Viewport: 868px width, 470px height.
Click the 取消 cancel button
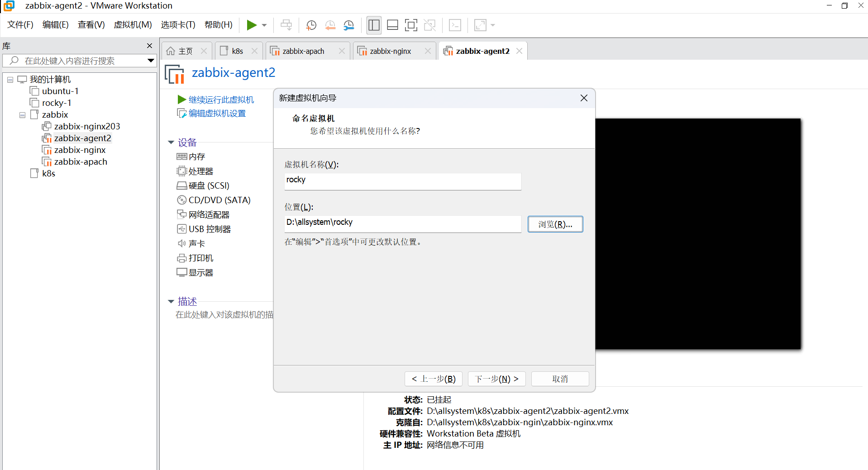click(x=560, y=379)
